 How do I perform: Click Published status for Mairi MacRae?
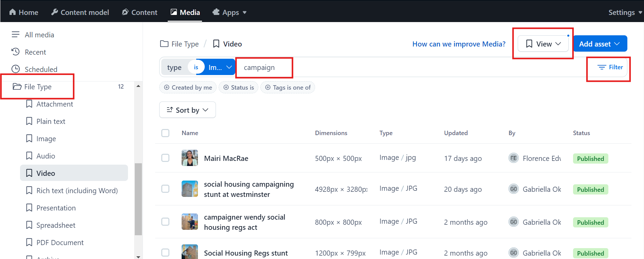pyautogui.click(x=590, y=159)
